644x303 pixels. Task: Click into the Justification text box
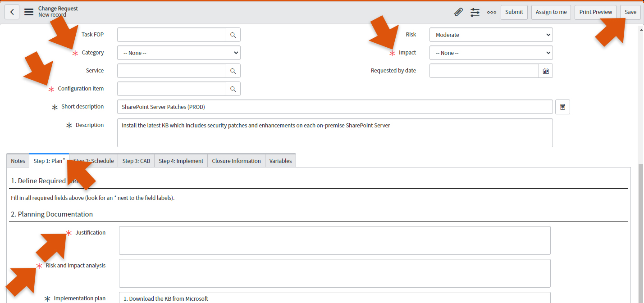pyautogui.click(x=334, y=240)
